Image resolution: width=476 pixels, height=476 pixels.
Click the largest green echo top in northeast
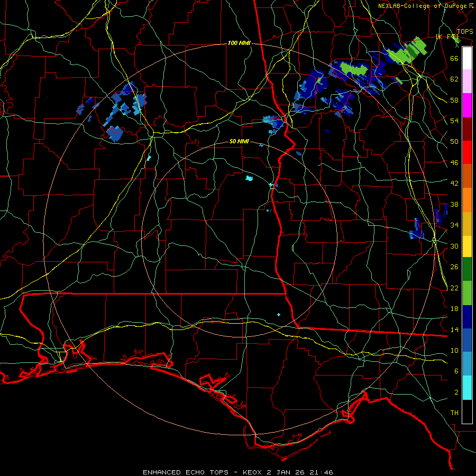click(407, 51)
